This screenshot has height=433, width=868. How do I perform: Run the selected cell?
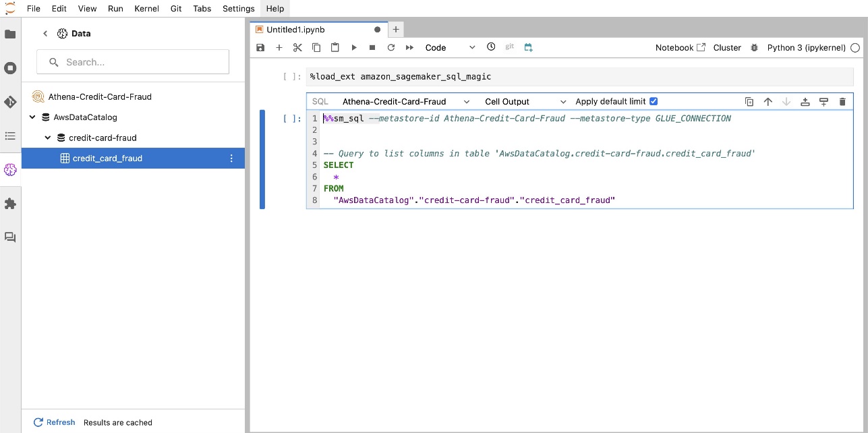tap(353, 47)
